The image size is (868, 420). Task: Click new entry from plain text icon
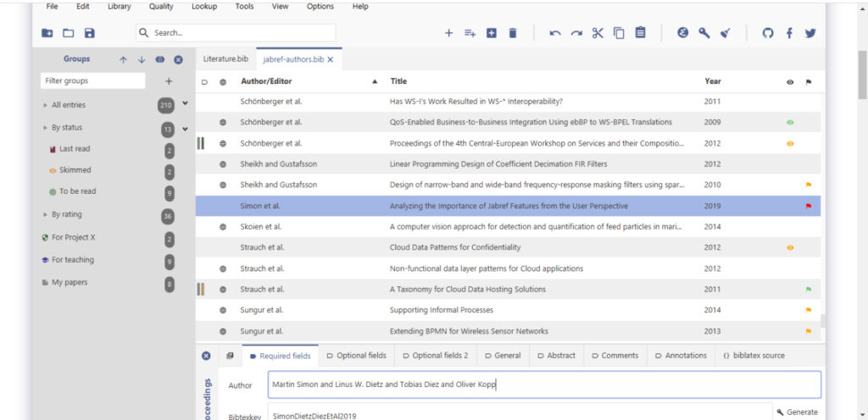[x=470, y=33]
